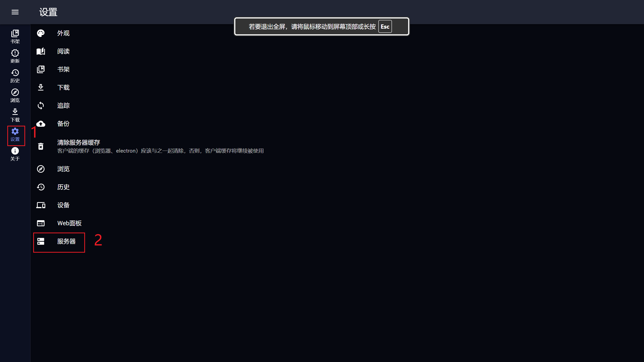The height and width of the screenshot is (362, 644).
Task: Open the hamburger navigation menu
Action: [x=15, y=12]
